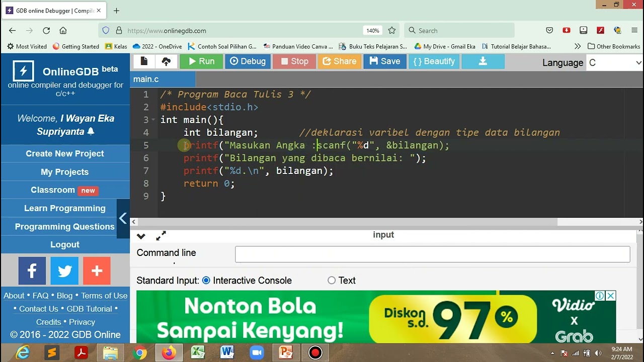Open the Other Bookmarks folder
Screen dimensions: 644x362
(614, 46)
